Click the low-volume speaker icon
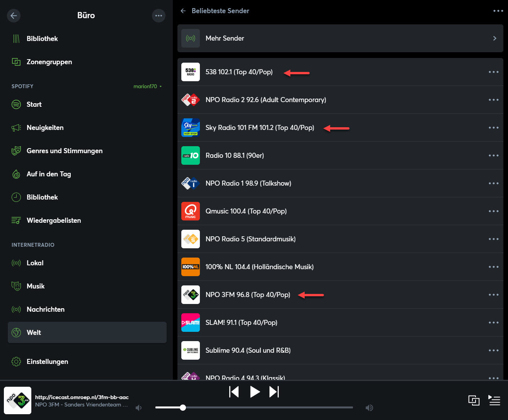The height and width of the screenshot is (420, 508). (139, 408)
